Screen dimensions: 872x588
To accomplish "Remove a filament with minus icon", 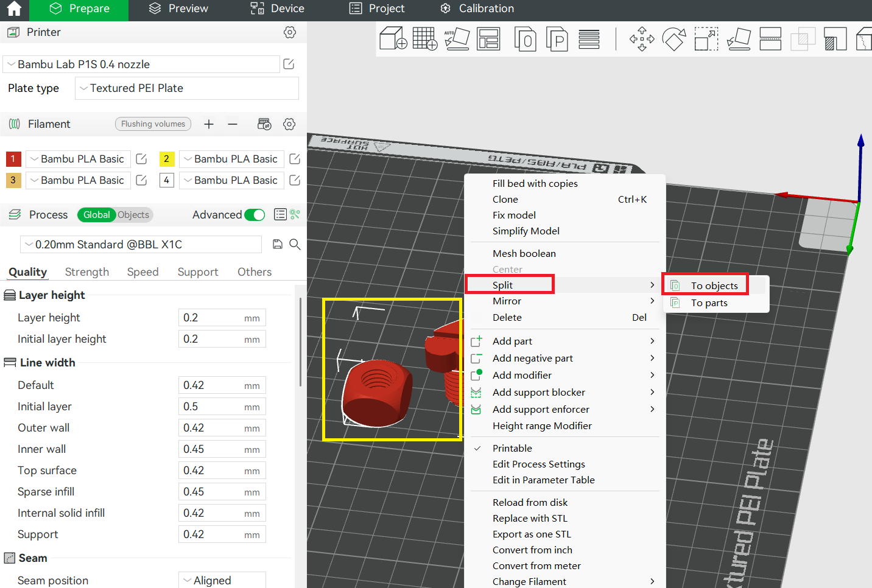I will (233, 124).
